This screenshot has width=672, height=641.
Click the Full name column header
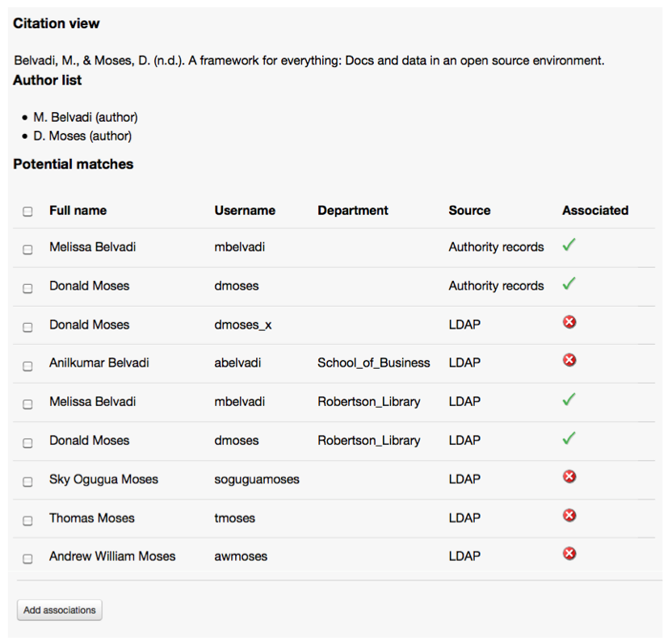(78, 210)
